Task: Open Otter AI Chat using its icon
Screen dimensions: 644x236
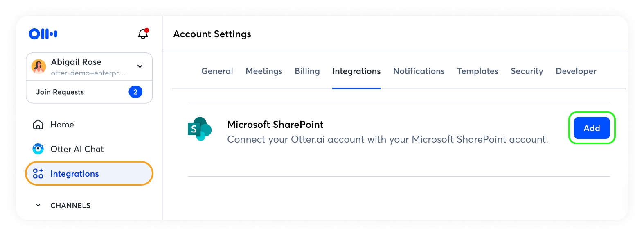Action: [38, 149]
